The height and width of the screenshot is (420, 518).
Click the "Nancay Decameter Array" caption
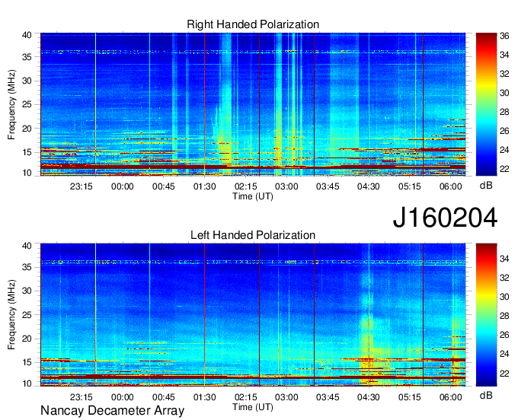(x=112, y=411)
